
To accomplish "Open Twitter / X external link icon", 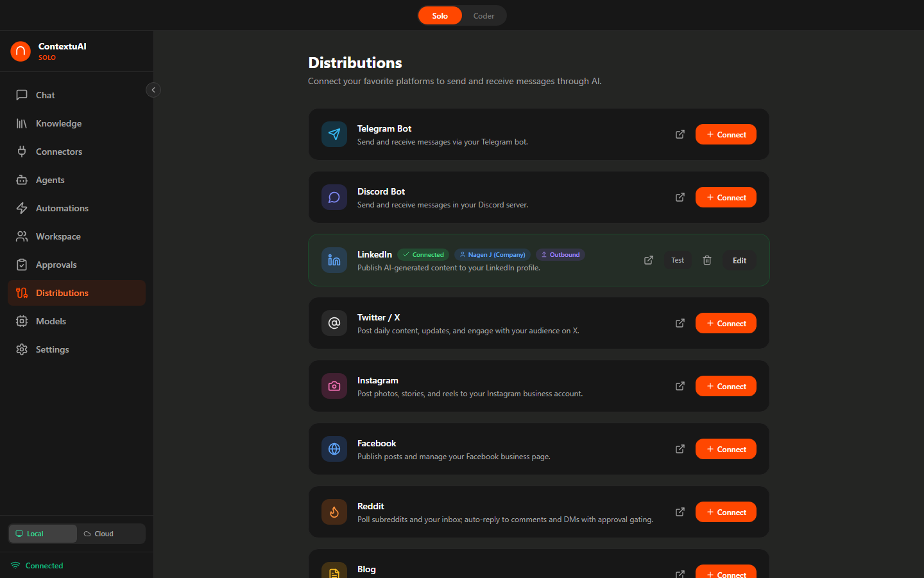I will pyautogui.click(x=680, y=323).
